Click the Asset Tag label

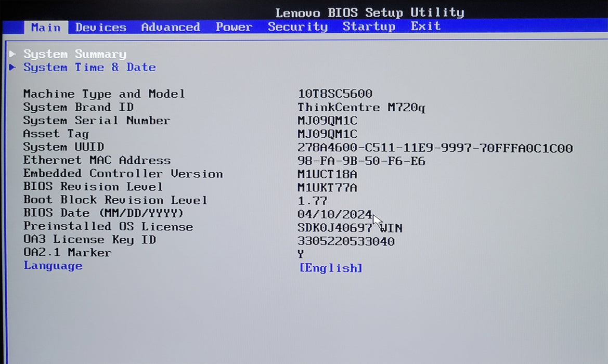pos(56,134)
